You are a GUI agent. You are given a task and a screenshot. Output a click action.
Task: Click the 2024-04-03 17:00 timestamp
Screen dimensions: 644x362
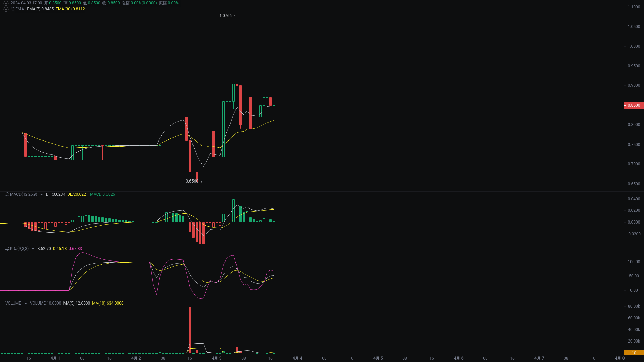27,3
